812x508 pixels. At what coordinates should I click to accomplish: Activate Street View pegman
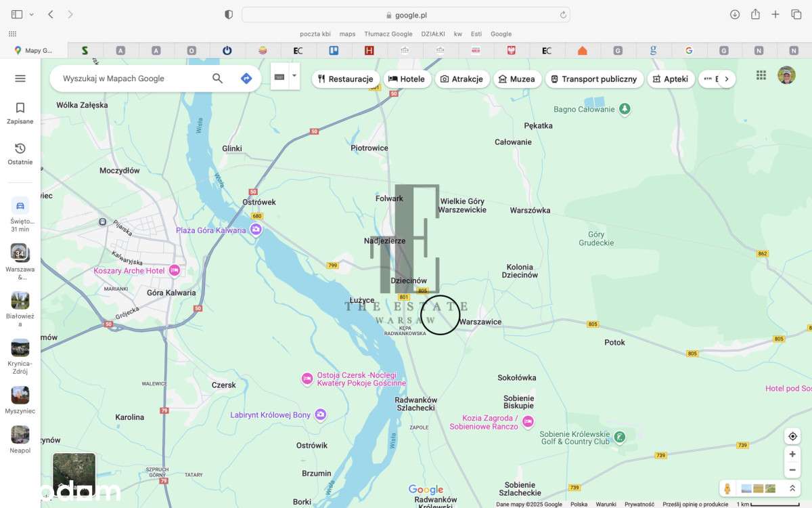(727, 488)
